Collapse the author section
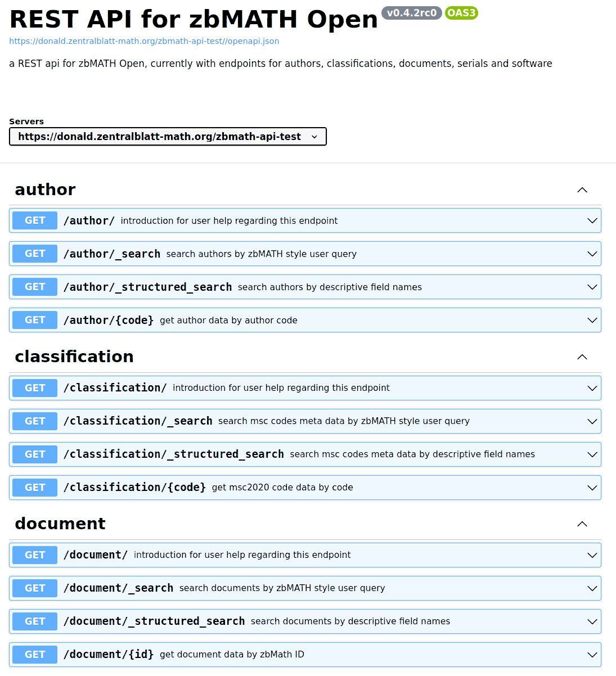 pos(582,190)
